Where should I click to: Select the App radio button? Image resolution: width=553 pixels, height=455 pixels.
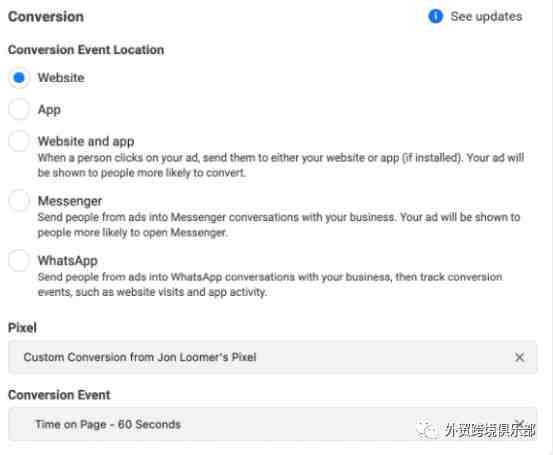19,109
